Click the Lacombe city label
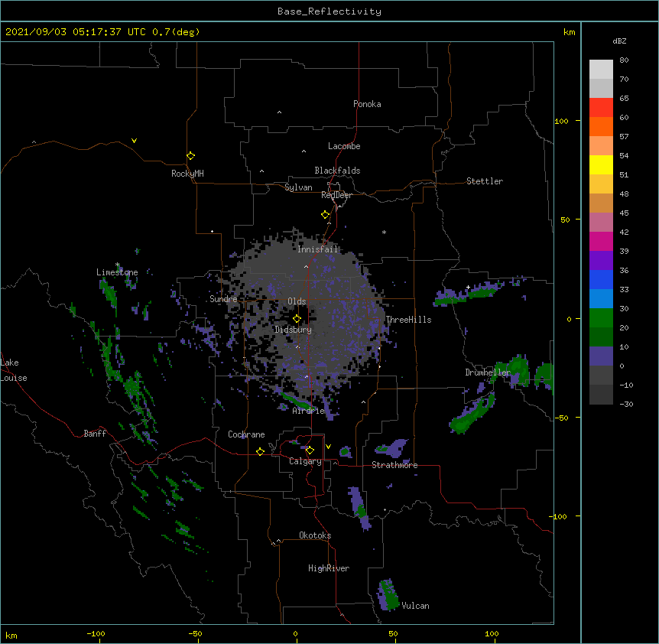 coord(344,146)
